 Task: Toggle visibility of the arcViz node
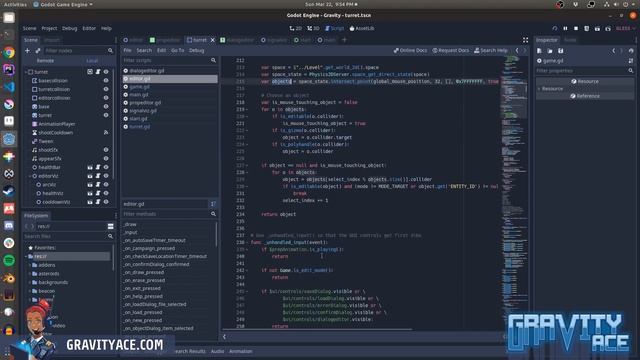(106, 184)
